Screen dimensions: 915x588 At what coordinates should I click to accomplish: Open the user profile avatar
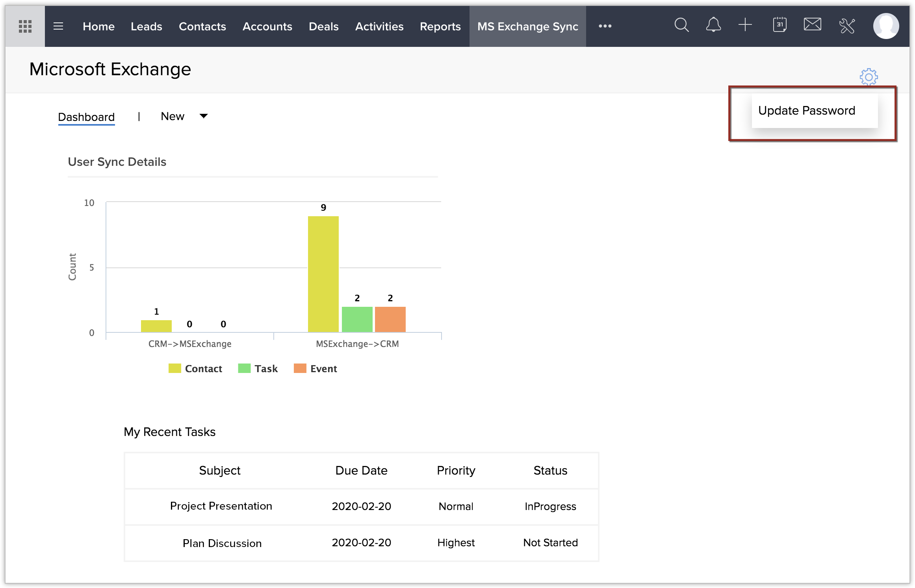click(x=886, y=26)
